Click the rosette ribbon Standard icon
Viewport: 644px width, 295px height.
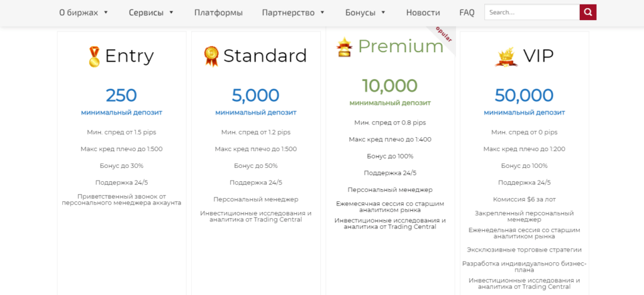pyautogui.click(x=211, y=57)
